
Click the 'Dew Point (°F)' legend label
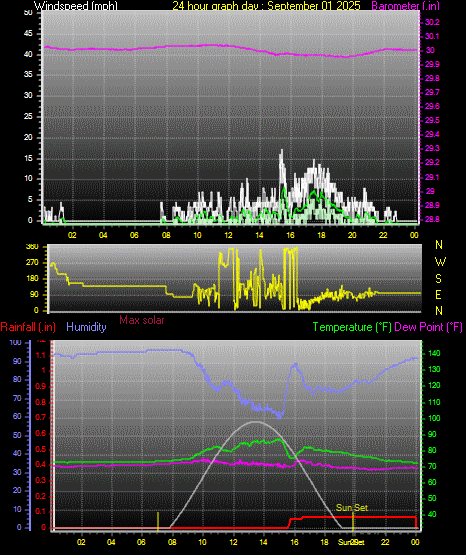(428, 327)
